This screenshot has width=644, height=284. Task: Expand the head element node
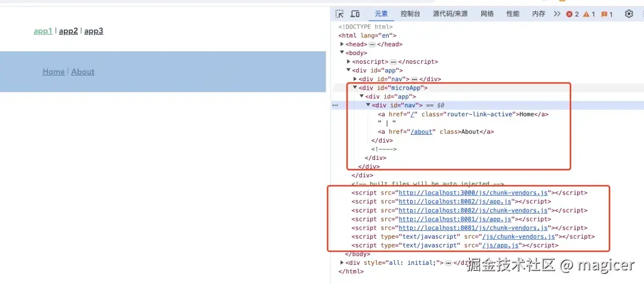pyautogui.click(x=342, y=44)
